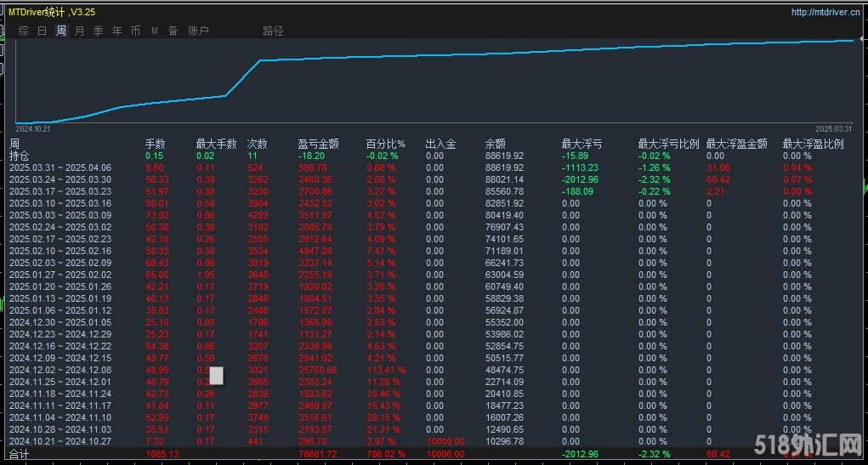Click deposit 10000.00 in 2024.10.21 week row
The width and height of the screenshot is (868, 465).
pos(445,441)
